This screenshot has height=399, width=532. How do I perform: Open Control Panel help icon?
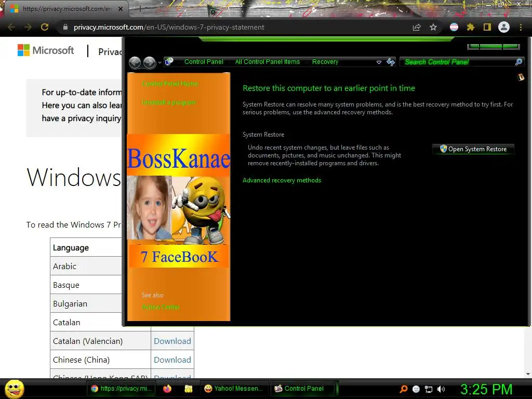521,77
